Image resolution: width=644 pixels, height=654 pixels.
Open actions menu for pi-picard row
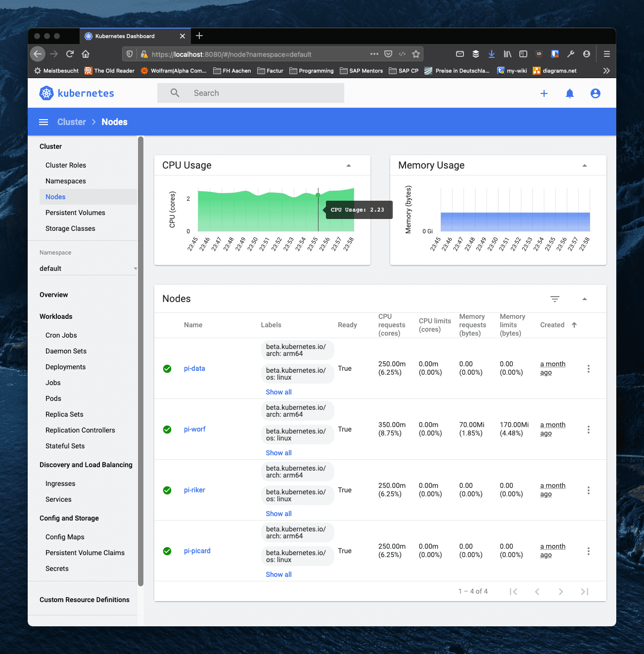coord(589,551)
